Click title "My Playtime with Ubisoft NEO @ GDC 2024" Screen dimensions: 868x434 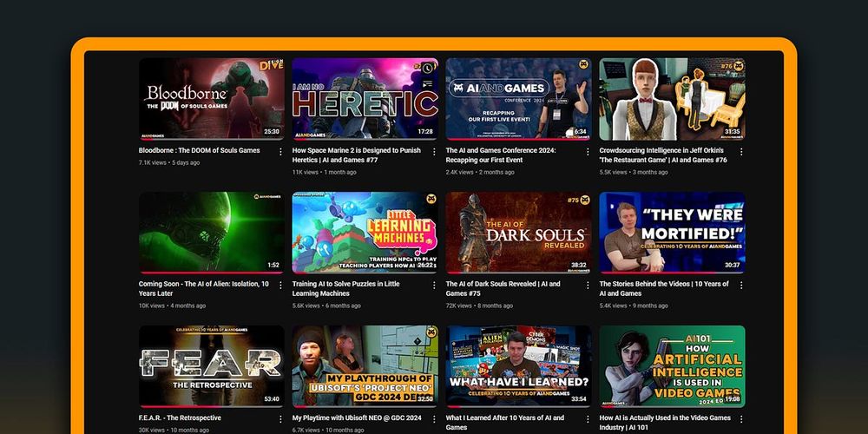357,418
